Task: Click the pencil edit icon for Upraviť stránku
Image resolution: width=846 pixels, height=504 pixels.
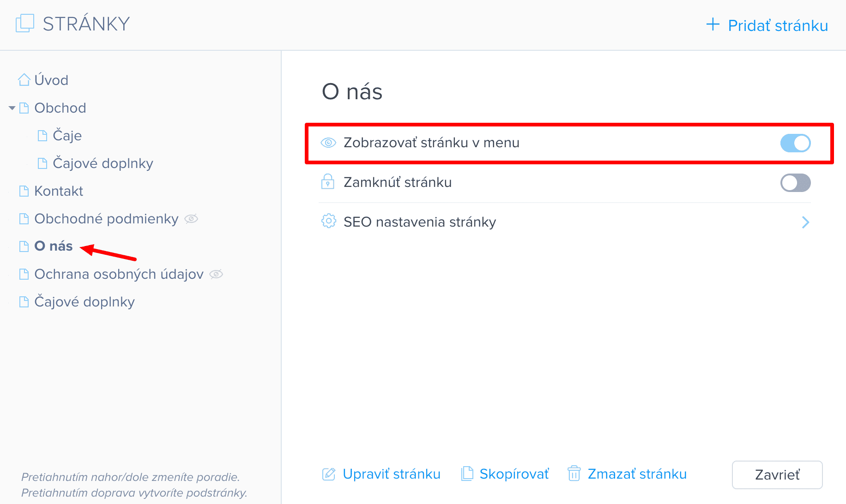Action: (x=329, y=474)
